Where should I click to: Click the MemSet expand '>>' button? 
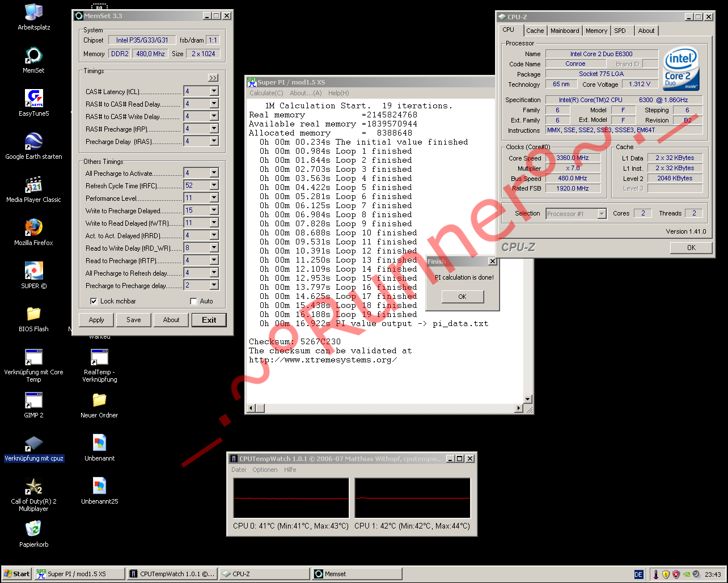[x=213, y=78]
